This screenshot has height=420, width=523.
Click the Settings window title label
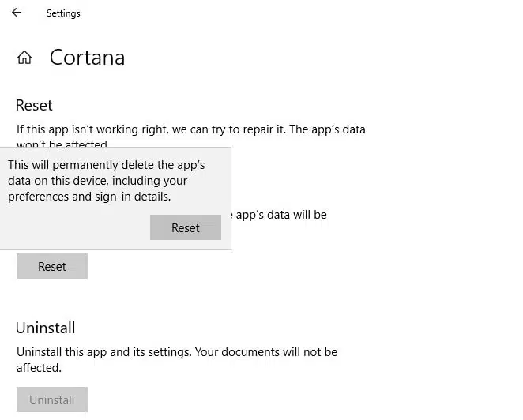(x=63, y=13)
